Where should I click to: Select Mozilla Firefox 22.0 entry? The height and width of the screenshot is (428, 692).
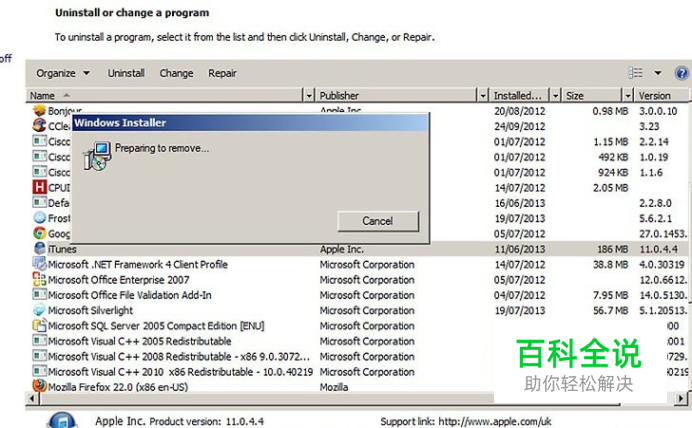coord(118,387)
